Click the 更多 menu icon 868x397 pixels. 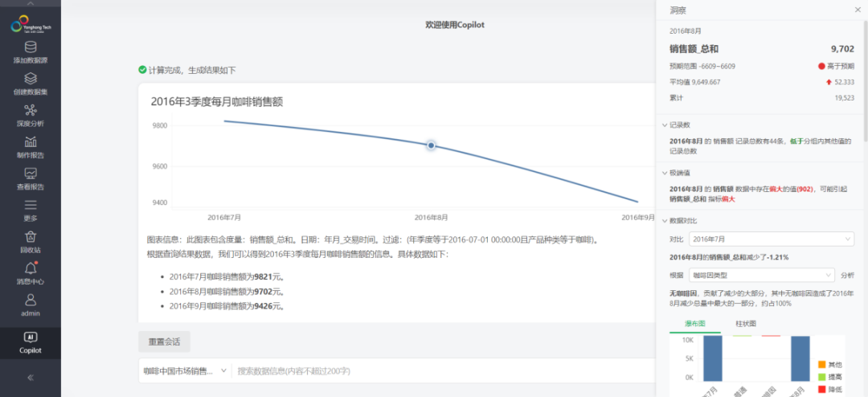31,210
